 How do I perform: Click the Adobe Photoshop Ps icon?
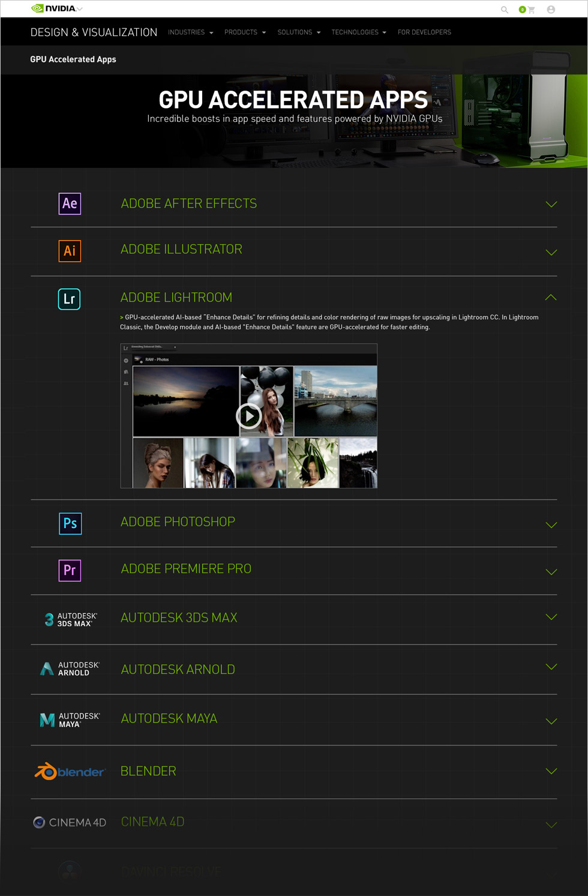70,523
